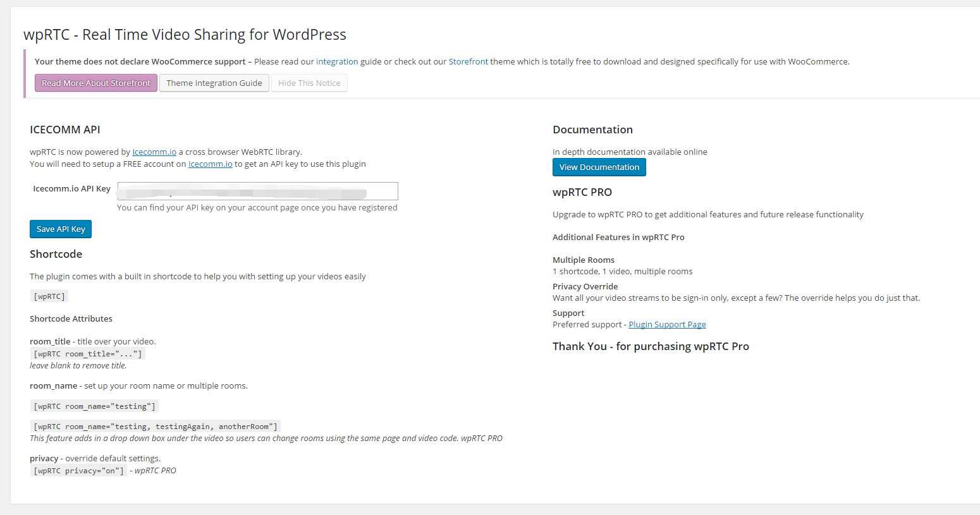Click the Save API Key button
Screen dimensions: 980x515
pos(61,229)
